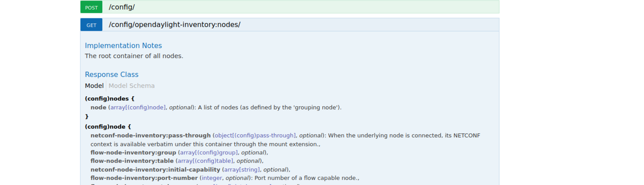Open the array[(config)node] type link

tap(138, 107)
